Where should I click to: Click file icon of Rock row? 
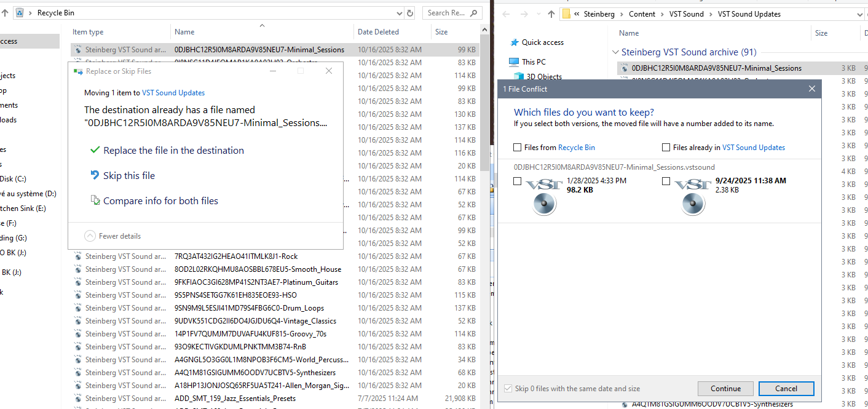[78, 256]
